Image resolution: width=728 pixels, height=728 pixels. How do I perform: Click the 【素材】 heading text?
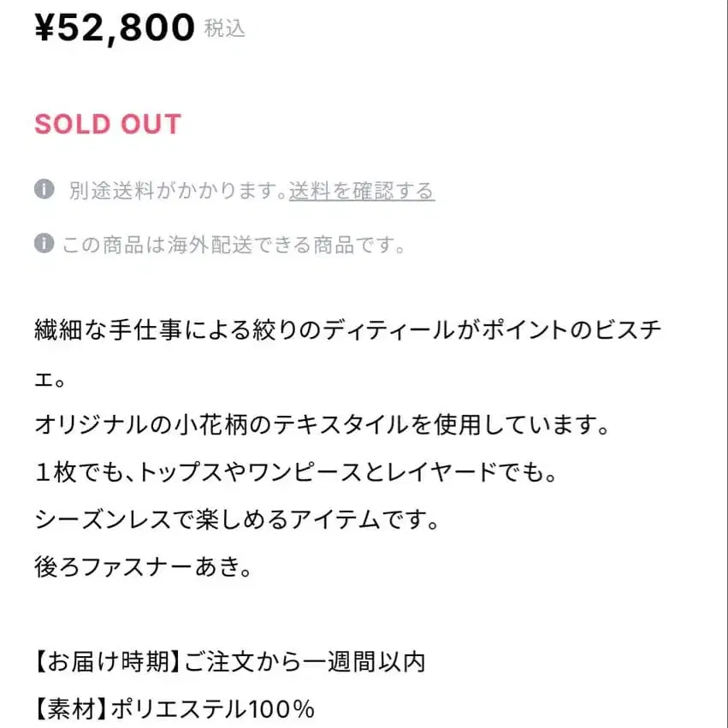coord(71,709)
